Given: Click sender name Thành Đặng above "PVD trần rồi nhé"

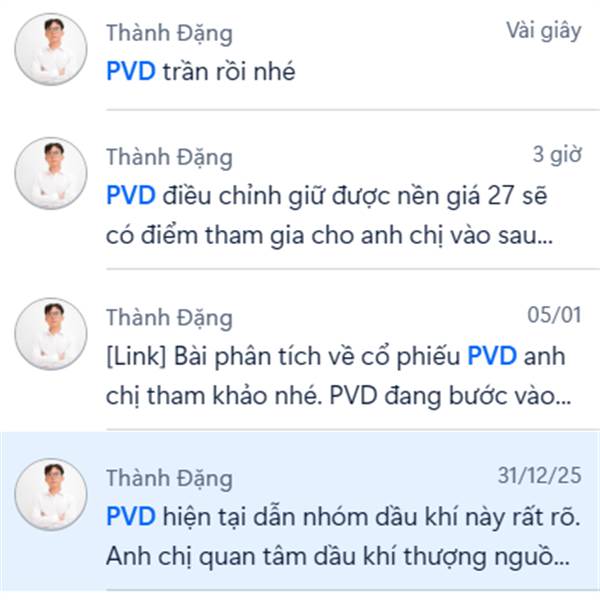Looking at the screenshot, I should 169,34.
